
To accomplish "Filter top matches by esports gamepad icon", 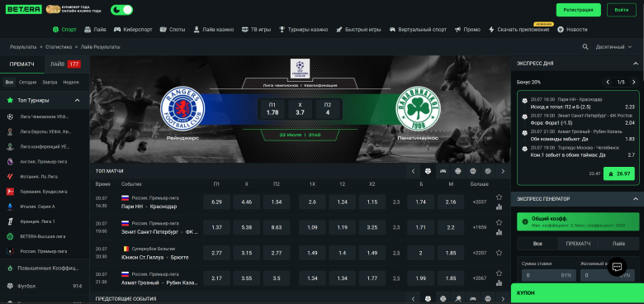I will 443,171.
